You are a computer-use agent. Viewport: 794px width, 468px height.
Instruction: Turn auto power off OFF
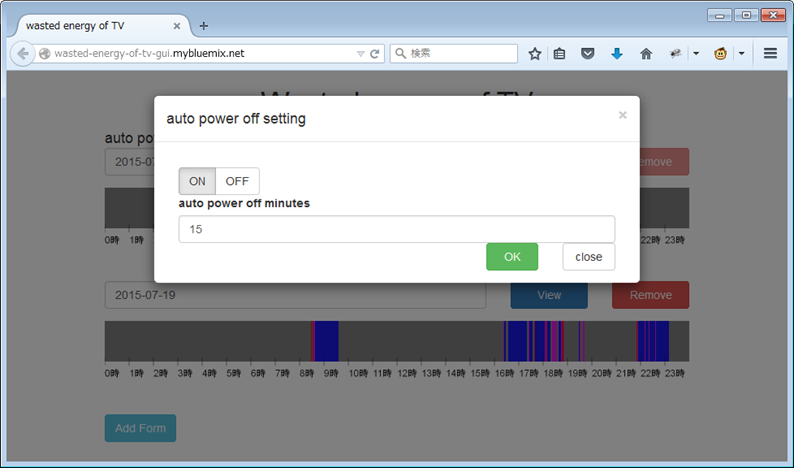coord(237,181)
